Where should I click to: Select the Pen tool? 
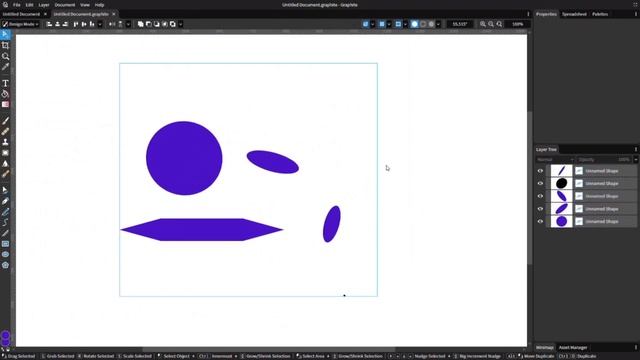[x=5, y=201]
